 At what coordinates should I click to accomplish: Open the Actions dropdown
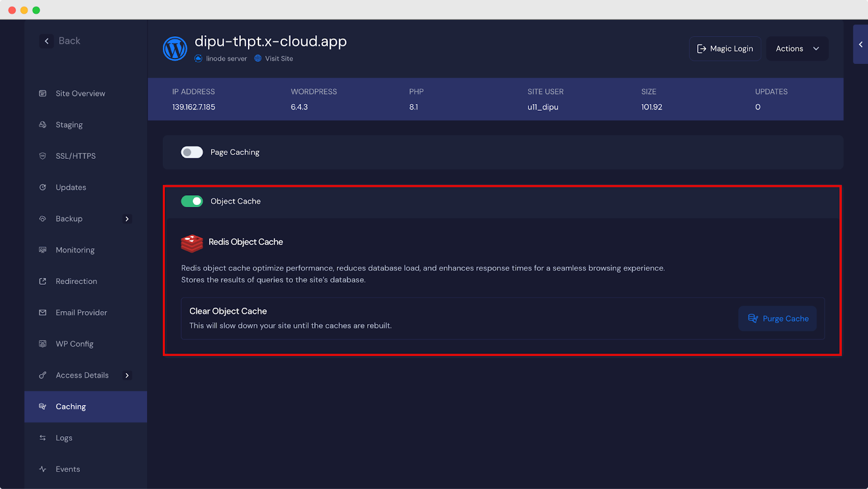(797, 49)
